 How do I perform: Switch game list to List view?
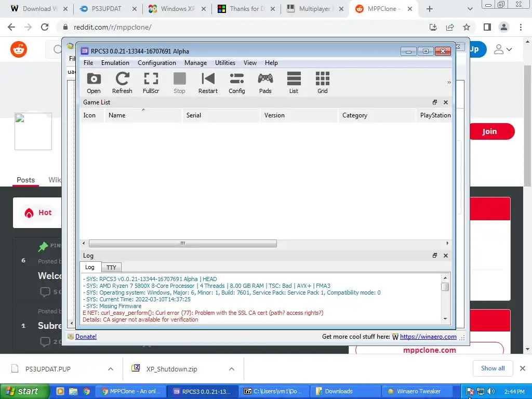(294, 83)
